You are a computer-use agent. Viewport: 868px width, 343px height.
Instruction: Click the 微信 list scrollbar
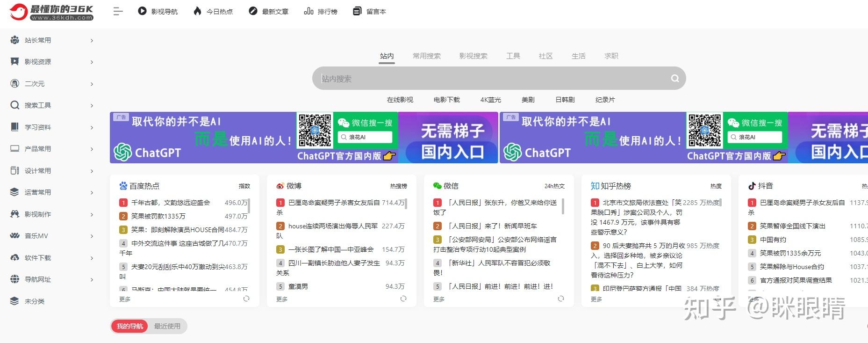coord(563,206)
